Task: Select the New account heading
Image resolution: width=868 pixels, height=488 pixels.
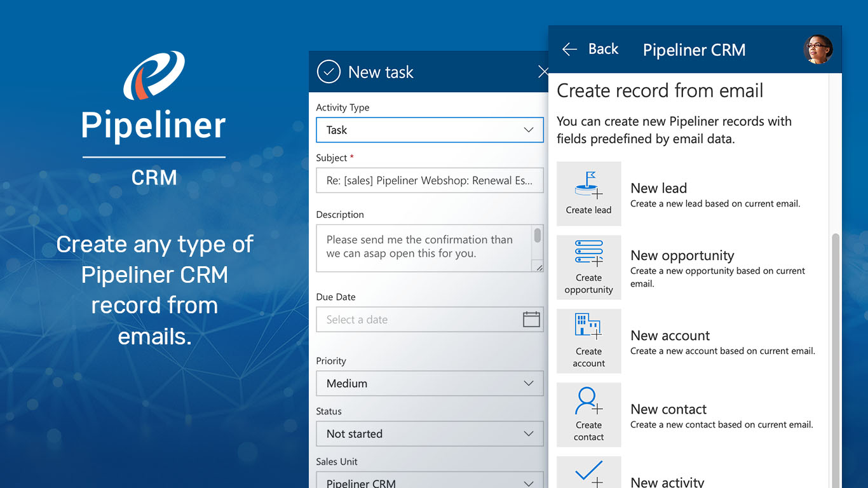Action: (670, 335)
